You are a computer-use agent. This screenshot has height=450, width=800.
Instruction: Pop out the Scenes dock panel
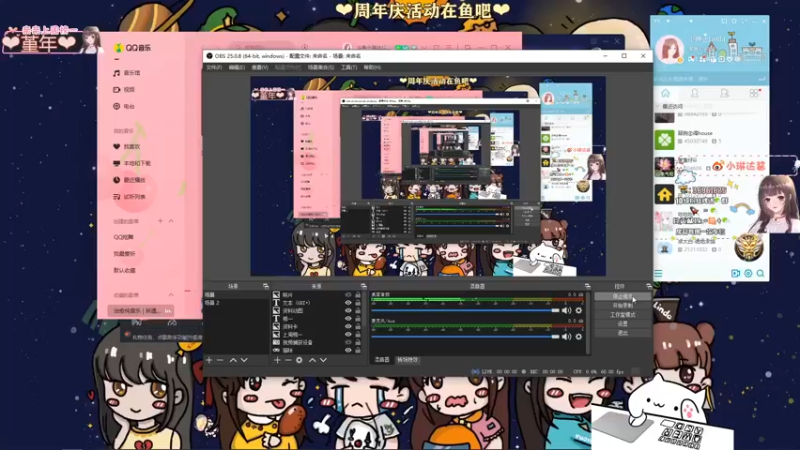[x=265, y=286]
